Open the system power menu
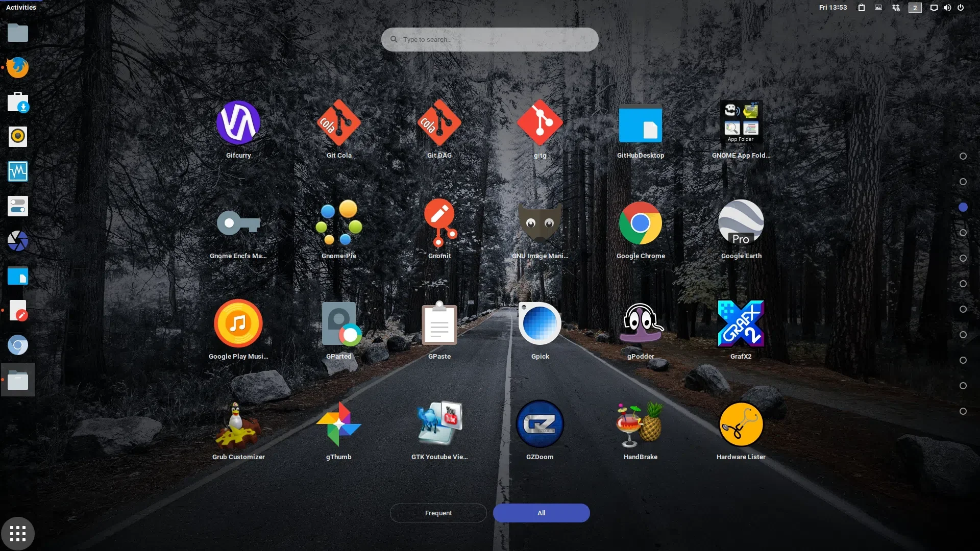 [x=960, y=7]
